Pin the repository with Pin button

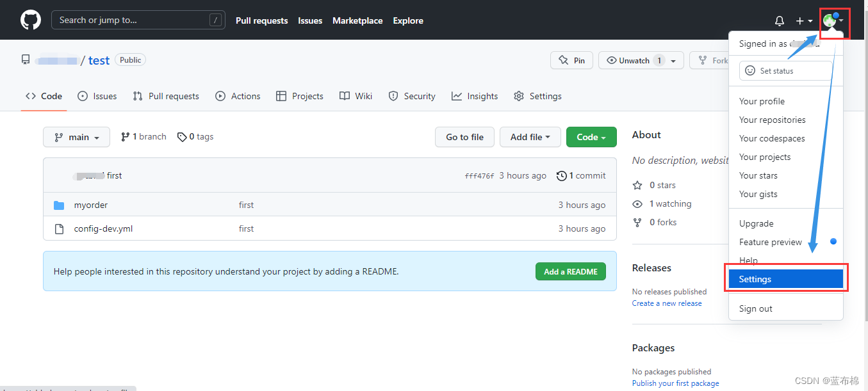571,60
